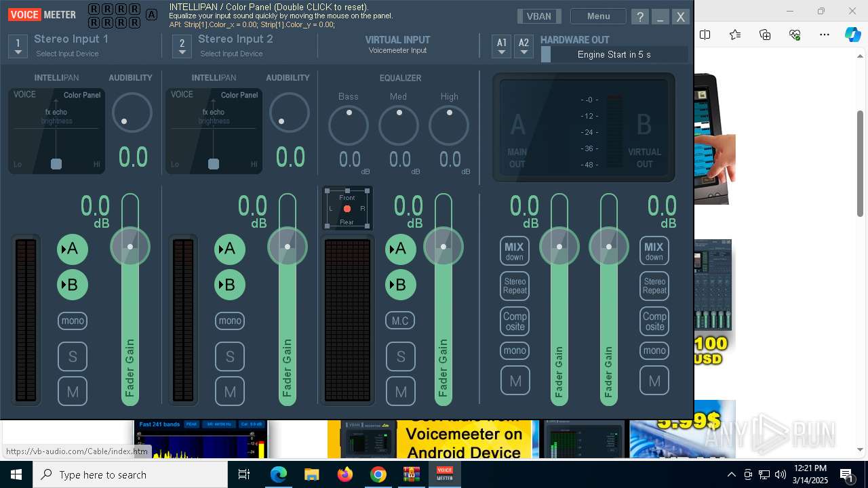Viewport: 868px width, 488px height.
Task: Toggle B bus routing on Stereo Input 2
Action: 230,285
